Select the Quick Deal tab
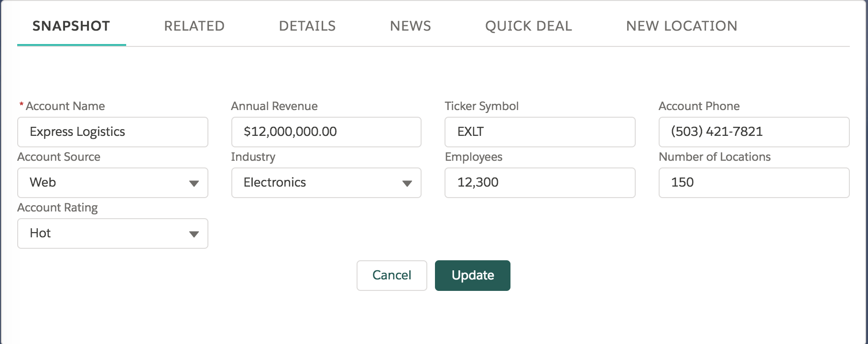This screenshot has height=344, width=868. 528,26
